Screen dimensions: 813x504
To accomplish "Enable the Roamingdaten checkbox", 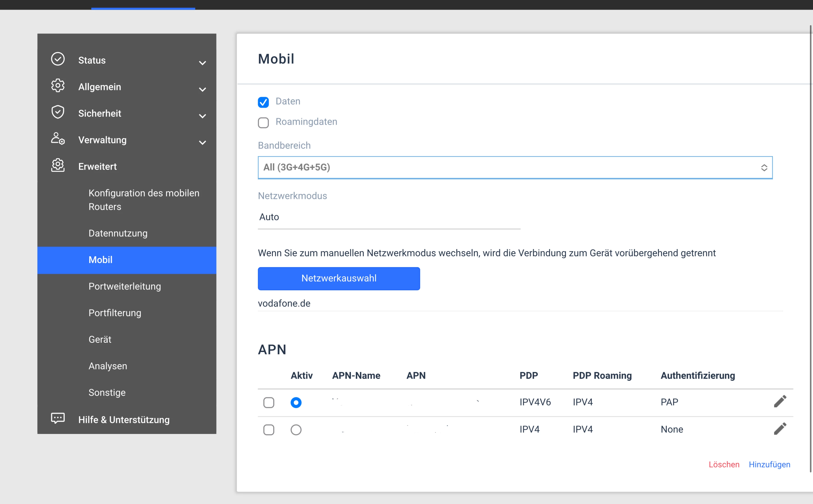I will click(x=263, y=123).
